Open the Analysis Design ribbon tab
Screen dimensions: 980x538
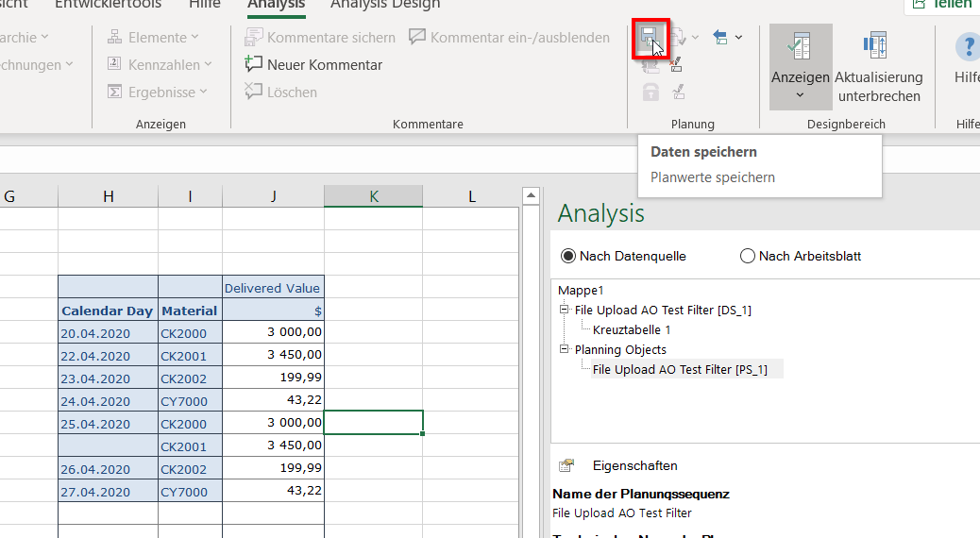pyautogui.click(x=385, y=5)
